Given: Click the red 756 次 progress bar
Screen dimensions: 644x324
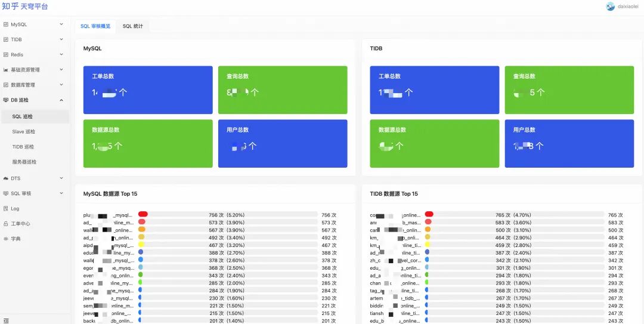Looking at the screenshot, I should coord(143,214).
